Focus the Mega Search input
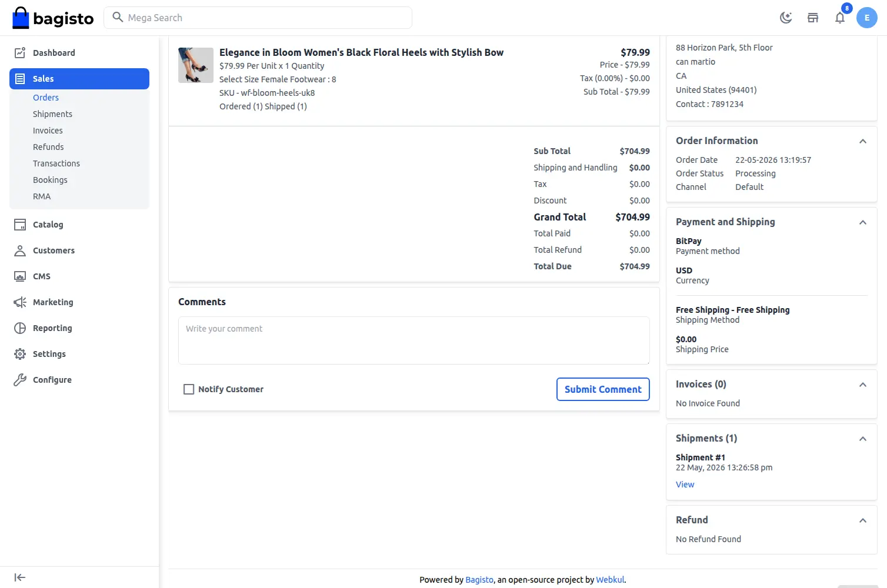Viewport: 887px width, 588px height. 258,18
